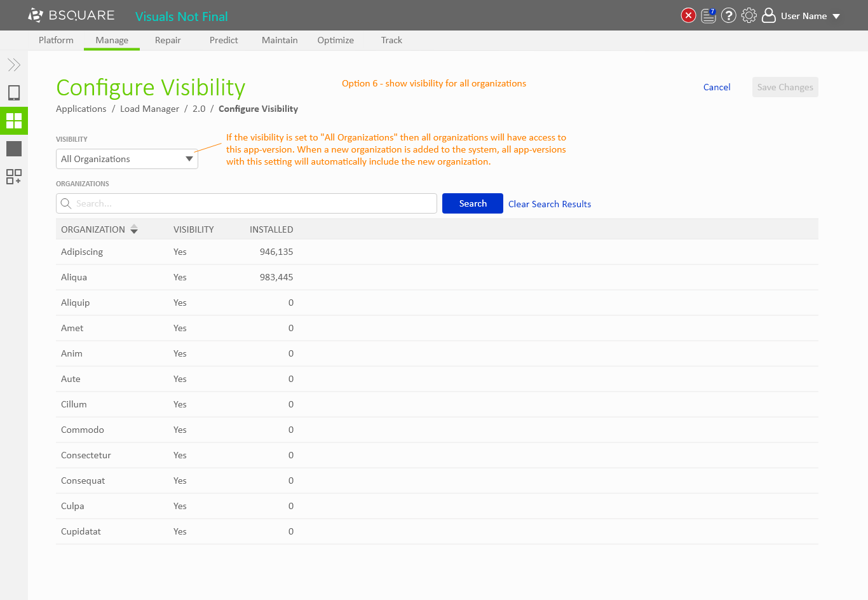Go to the Optimize tab

[x=336, y=40]
